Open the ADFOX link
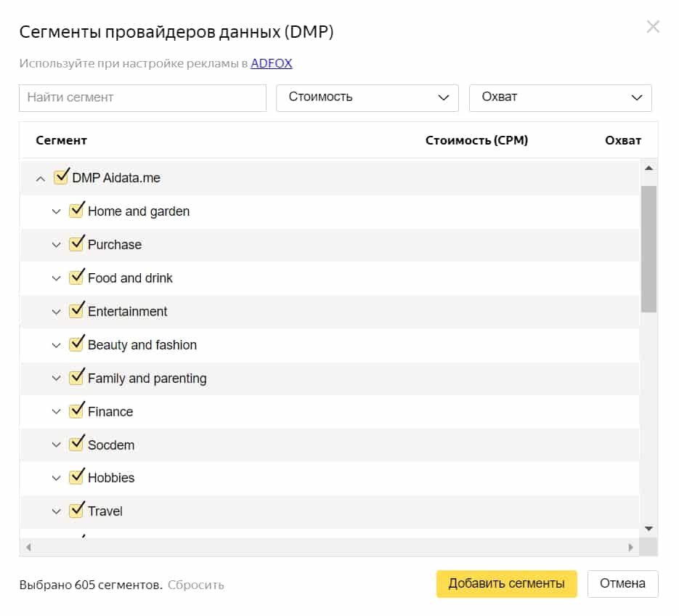Screen dimensions: 679x616 pos(271,63)
